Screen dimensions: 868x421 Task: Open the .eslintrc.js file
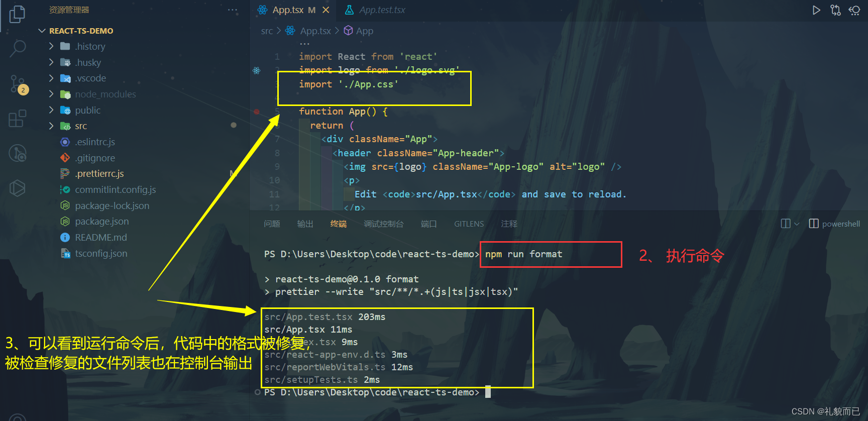[95, 142]
